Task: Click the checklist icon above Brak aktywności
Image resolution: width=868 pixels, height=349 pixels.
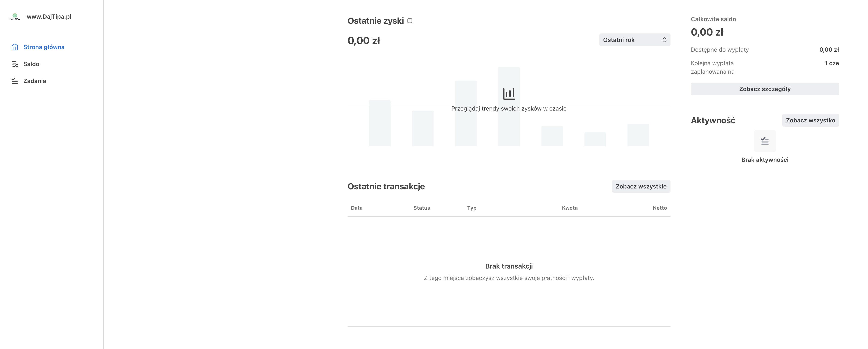Action: pyautogui.click(x=765, y=141)
